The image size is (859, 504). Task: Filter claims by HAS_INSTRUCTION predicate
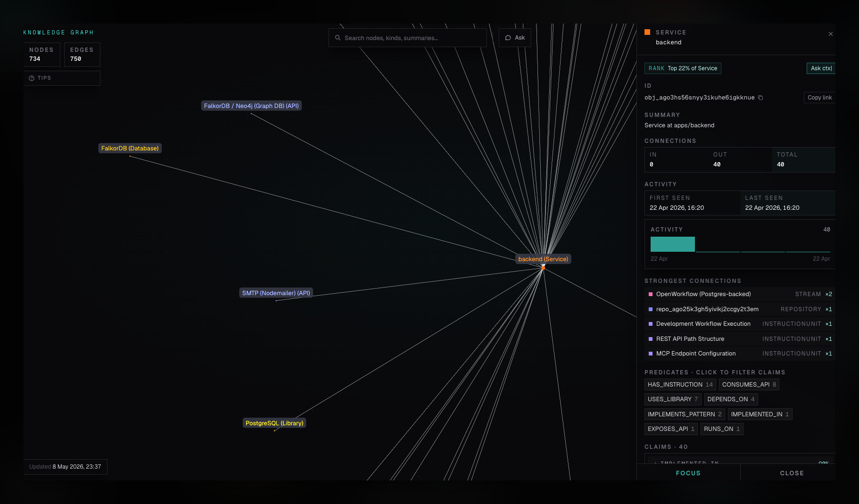pos(680,385)
